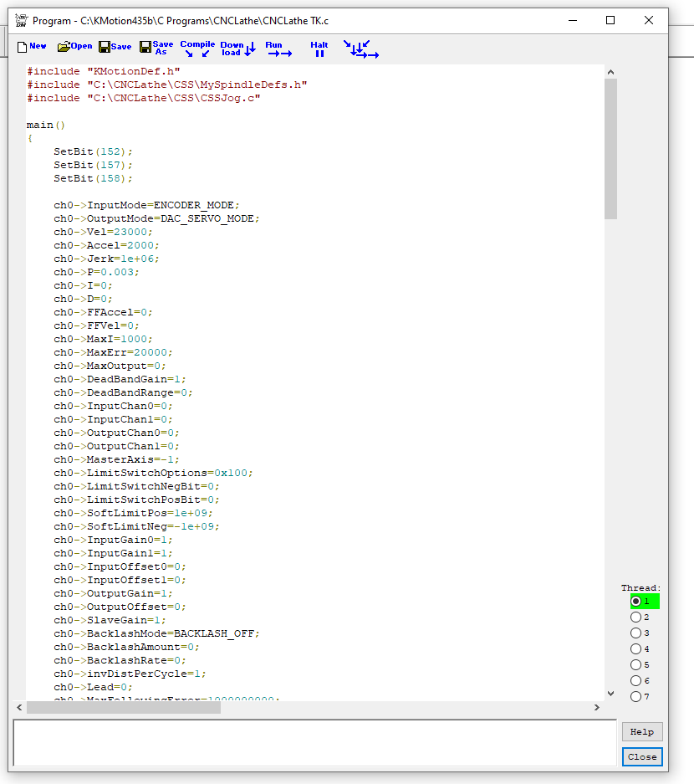This screenshot has height=784, width=694.
Task: Run the program in selected thread
Action: tap(278, 49)
